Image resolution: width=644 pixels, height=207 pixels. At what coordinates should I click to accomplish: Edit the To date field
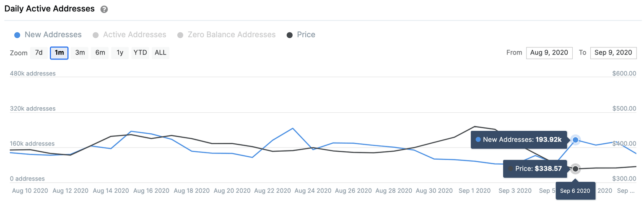pyautogui.click(x=613, y=53)
